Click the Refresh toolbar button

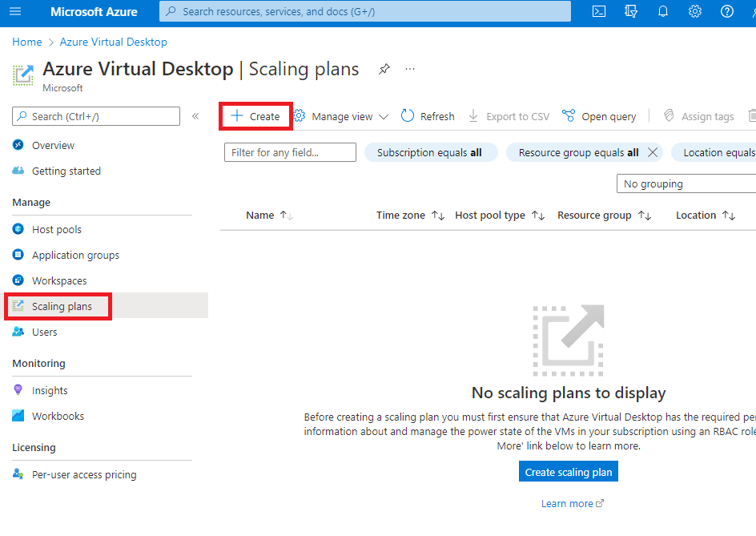pyautogui.click(x=428, y=116)
